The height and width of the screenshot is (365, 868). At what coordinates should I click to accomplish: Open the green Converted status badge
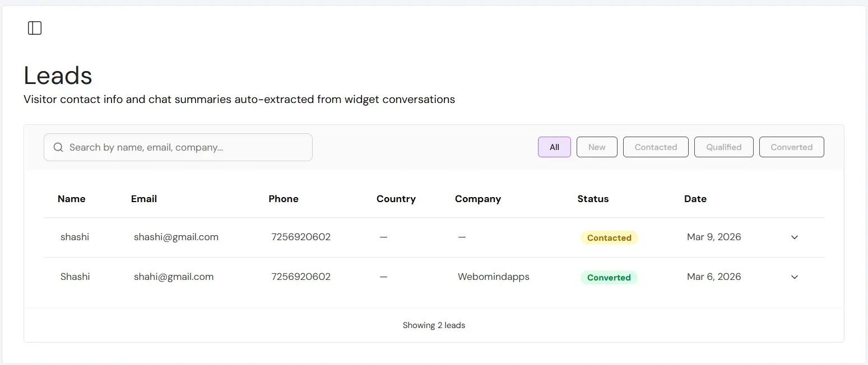coord(609,278)
